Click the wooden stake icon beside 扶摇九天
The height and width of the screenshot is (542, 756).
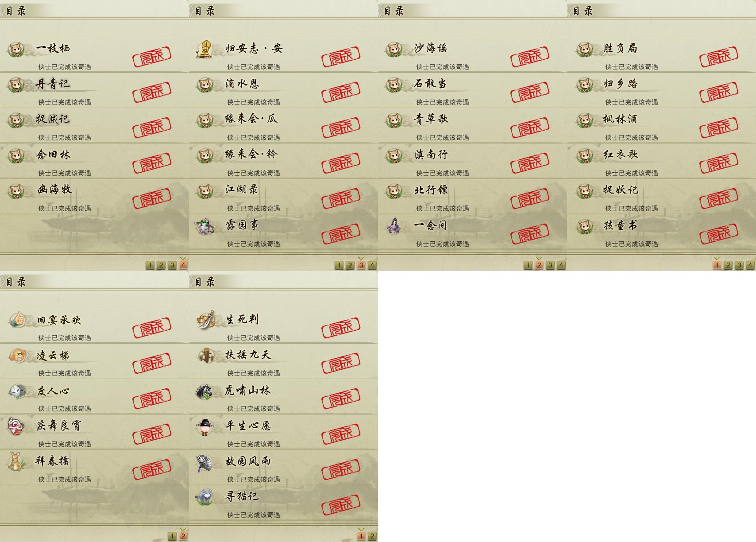pos(205,355)
